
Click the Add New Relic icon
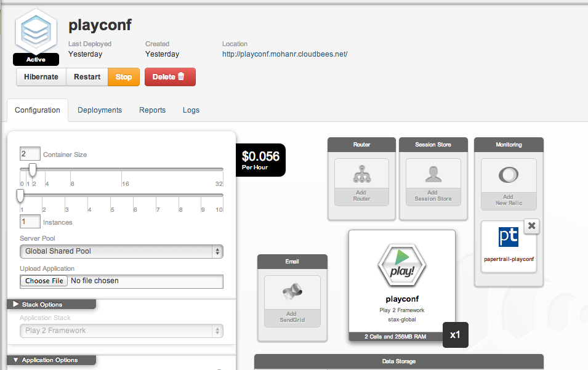pyautogui.click(x=509, y=176)
